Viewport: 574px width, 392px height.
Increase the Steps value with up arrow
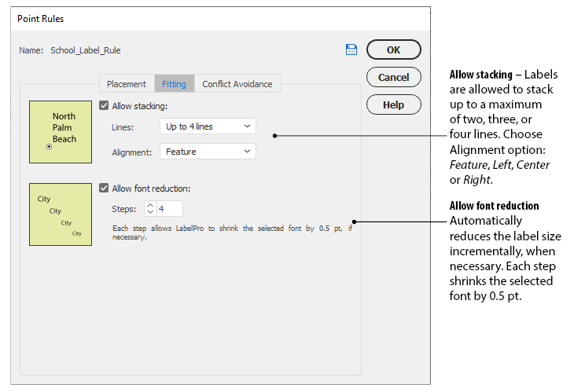point(149,204)
